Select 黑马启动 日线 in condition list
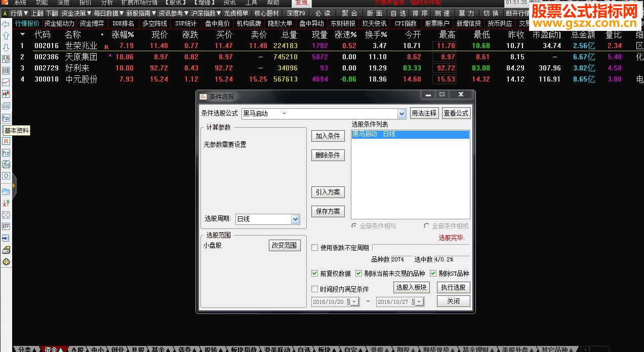The width and height of the screenshot is (644, 352). pyautogui.click(x=411, y=134)
